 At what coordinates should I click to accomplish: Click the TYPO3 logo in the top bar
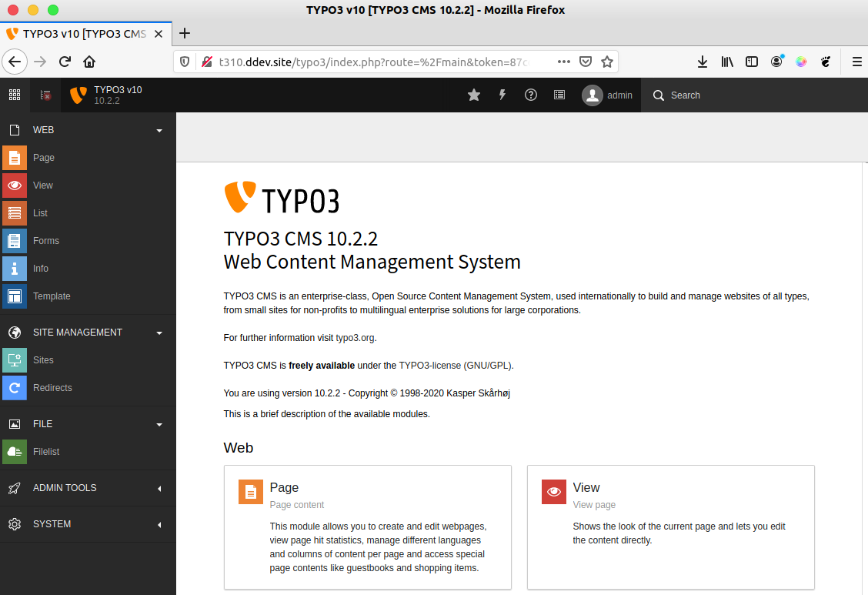[78, 95]
